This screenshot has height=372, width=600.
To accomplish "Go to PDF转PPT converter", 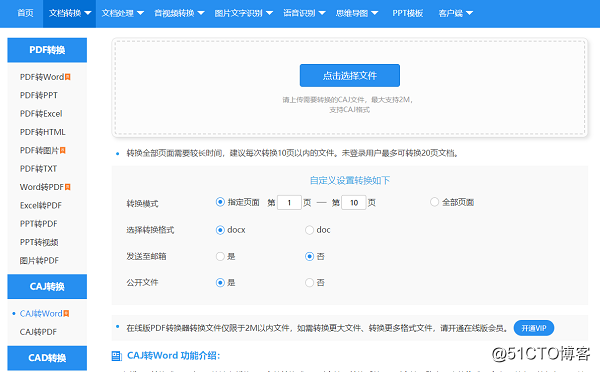I will click(39, 95).
